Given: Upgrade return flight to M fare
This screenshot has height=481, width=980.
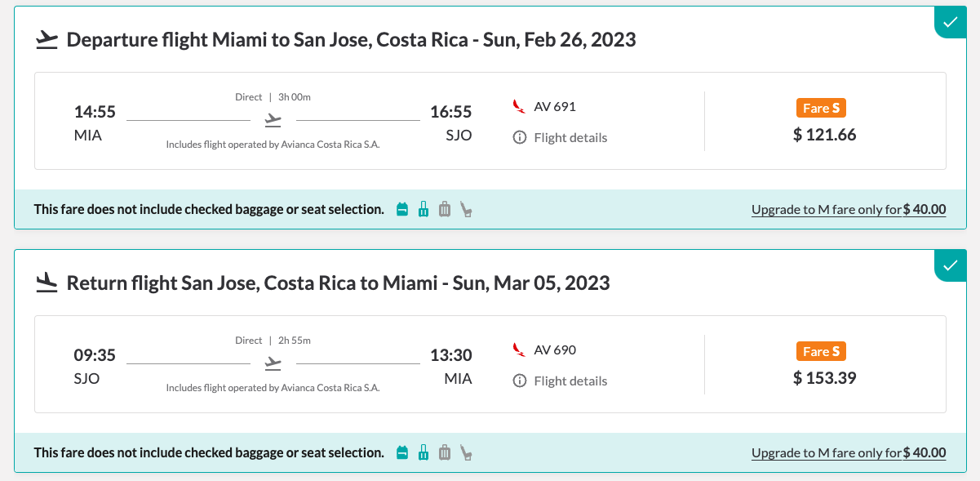Looking at the screenshot, I should pyautogui.click(x=849, y=453).
